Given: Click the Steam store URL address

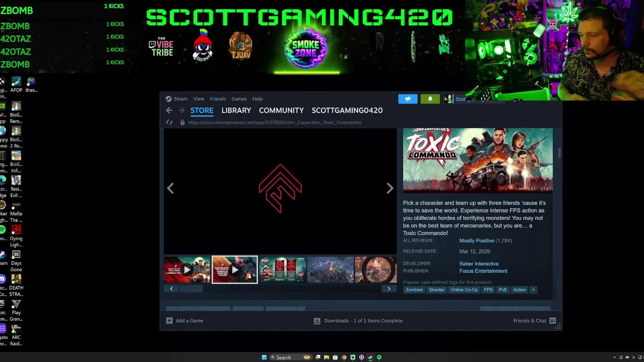Looking at the screenshot, I should tap(275, 122).
